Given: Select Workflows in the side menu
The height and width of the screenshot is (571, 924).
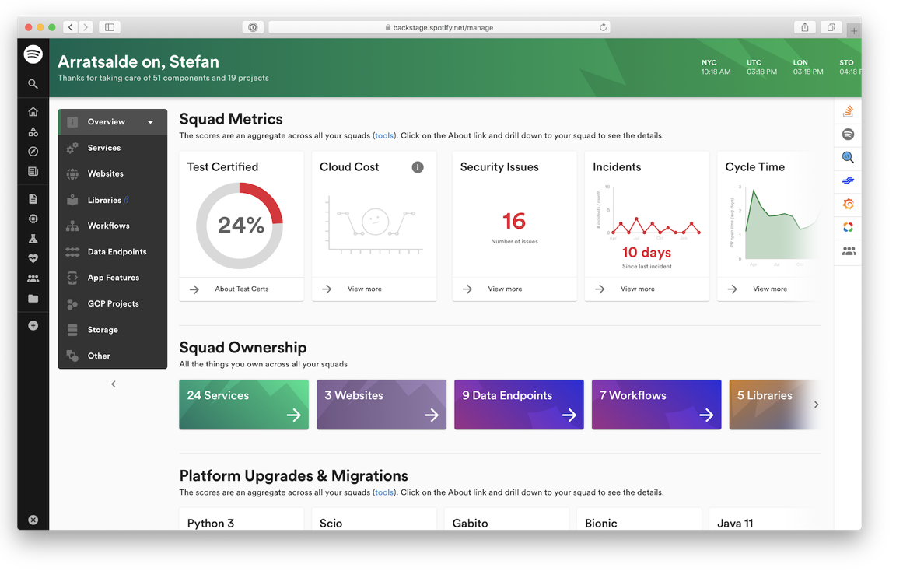Looking at the screenshot, I should point(113,226).
